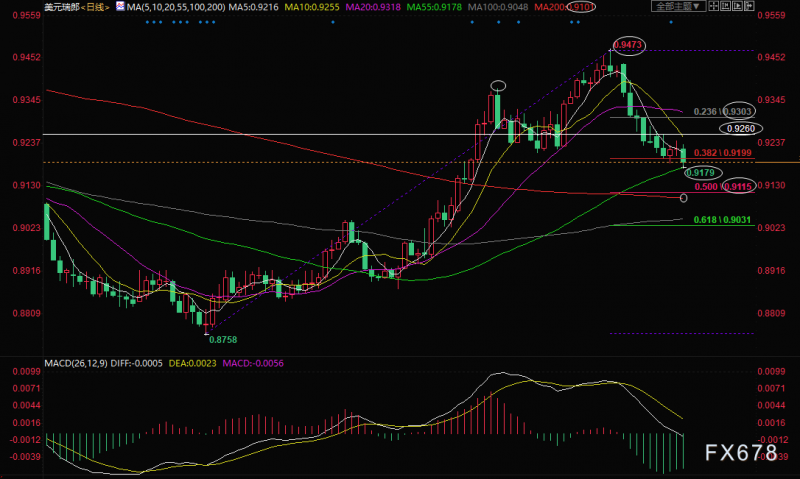Click the green 0.9179 price label
Screen dimensions: 800x479
pos(700,173)
